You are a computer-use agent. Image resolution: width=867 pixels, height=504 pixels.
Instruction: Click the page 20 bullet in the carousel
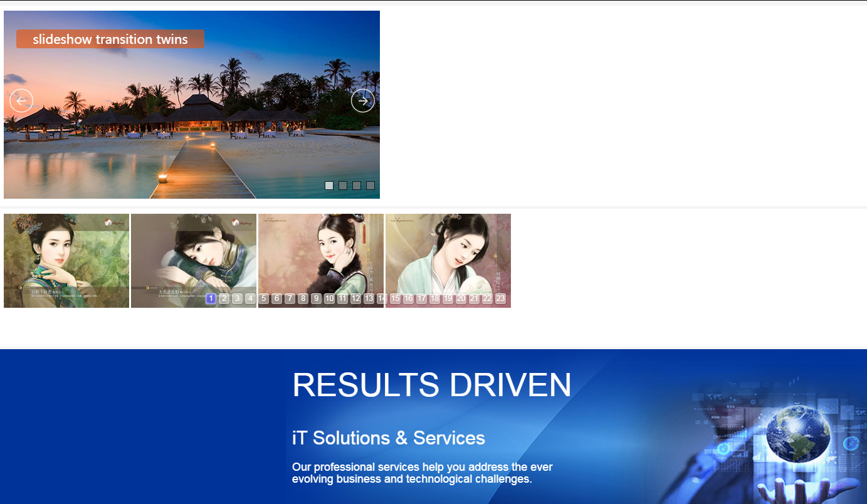point(461,298)
